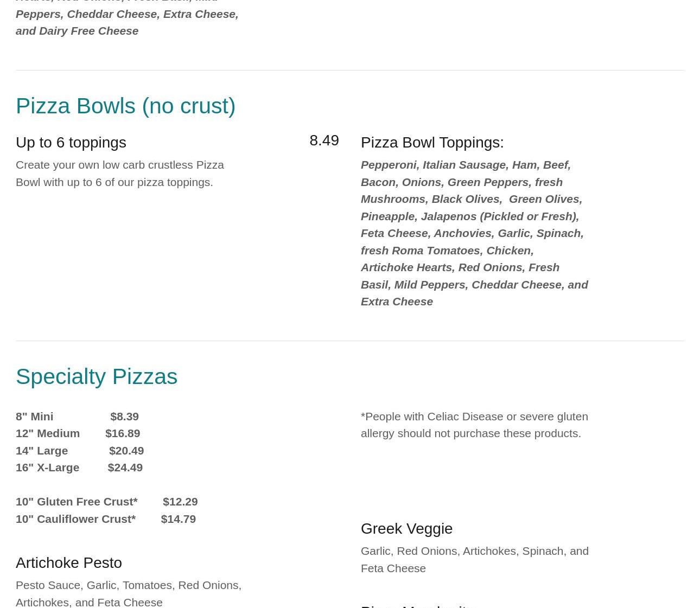The width and height of the screenshot is (700, 608).
Task: Click the Celiac Disease warning note
Action: (x=474, y=425)
